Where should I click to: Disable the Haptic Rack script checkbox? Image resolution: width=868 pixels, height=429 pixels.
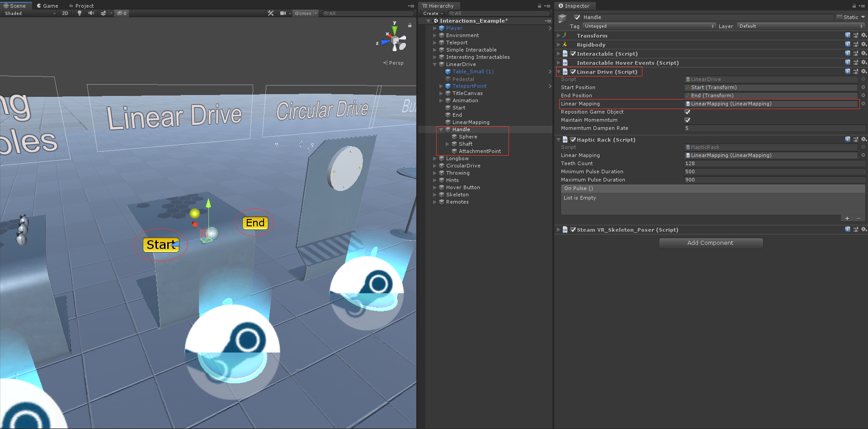tap(573, 139)
